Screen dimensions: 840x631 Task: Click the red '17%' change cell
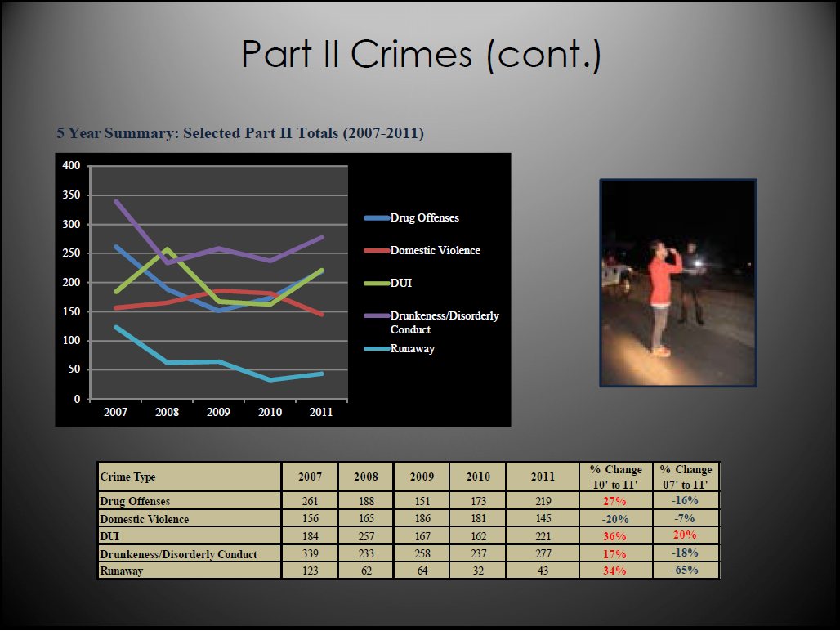(x=614, y=554)
